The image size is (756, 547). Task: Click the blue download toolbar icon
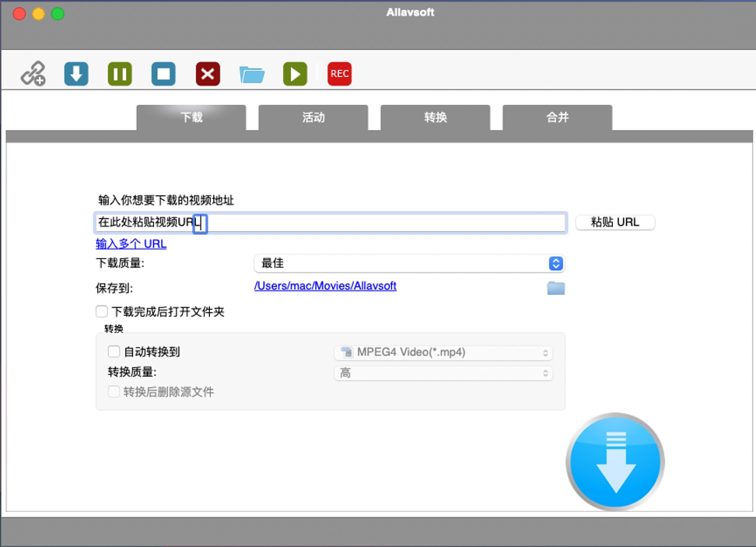pos(76,74)
